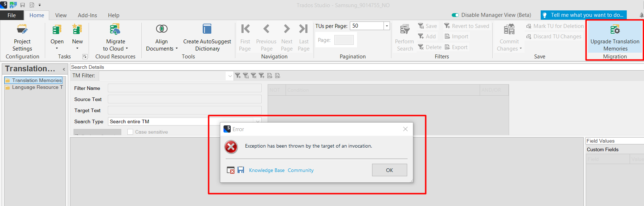
Task: Collapse the Translation navigation pane
Action: [64, 69]
